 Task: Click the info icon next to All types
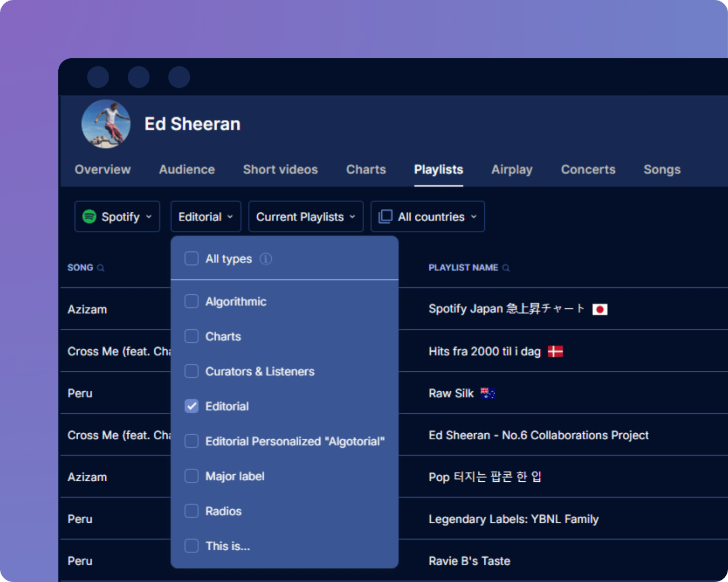pos(265,259)
